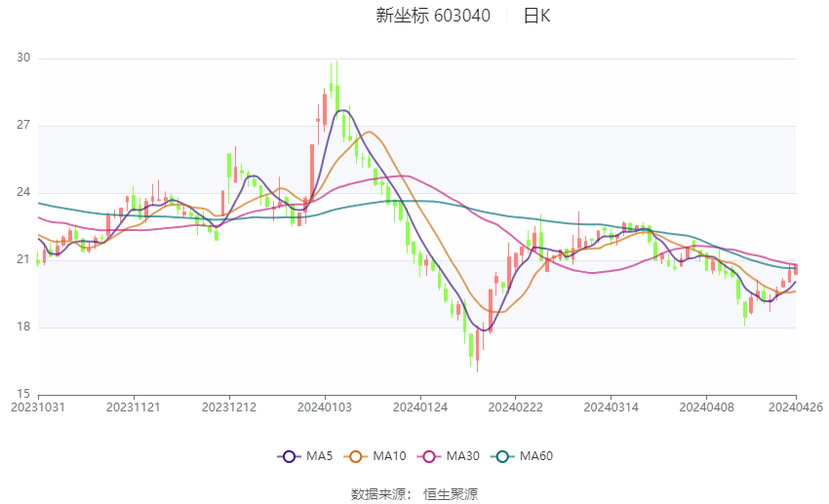Click the x-axis date 20240314
This screenshot has width=829, height=504.
[x=612, y=407]
